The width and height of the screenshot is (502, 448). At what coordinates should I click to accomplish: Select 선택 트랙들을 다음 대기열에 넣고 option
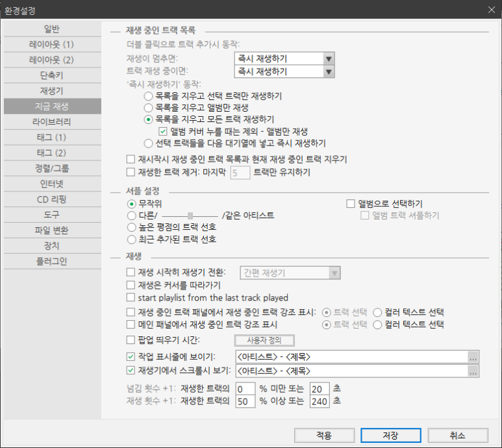[148, 143]
